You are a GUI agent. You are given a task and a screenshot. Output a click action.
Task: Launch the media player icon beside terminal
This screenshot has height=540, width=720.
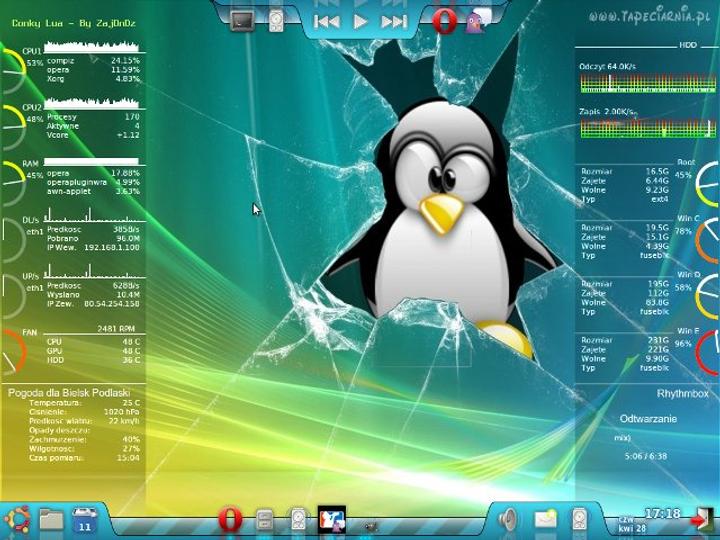pyautogui.click(x=276, y=21)
